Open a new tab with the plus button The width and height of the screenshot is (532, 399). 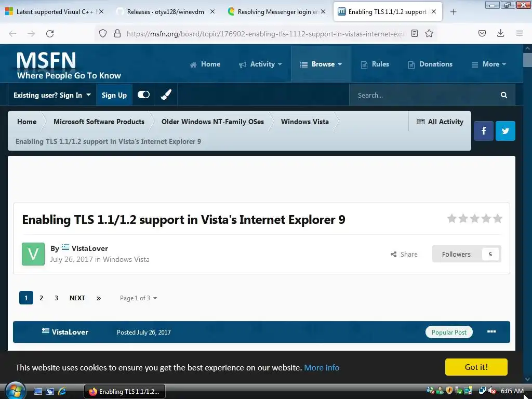point(453,12)
